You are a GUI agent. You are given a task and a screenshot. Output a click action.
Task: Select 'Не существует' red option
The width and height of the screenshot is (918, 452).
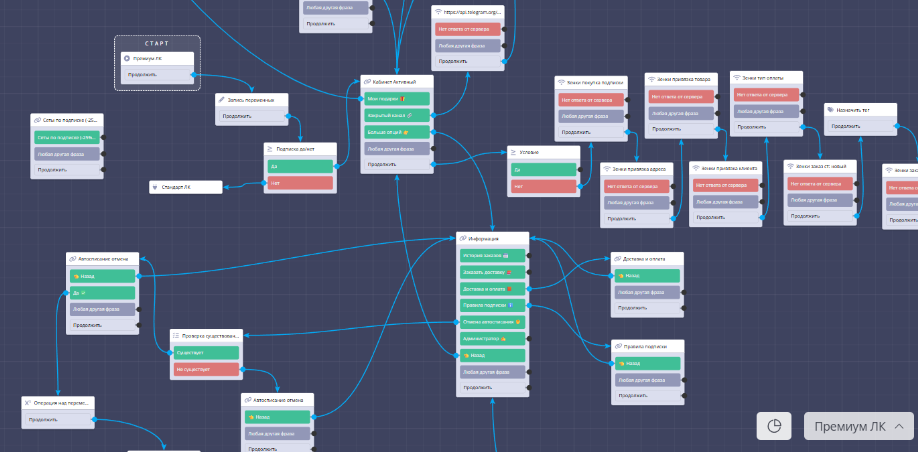[205, 369]
